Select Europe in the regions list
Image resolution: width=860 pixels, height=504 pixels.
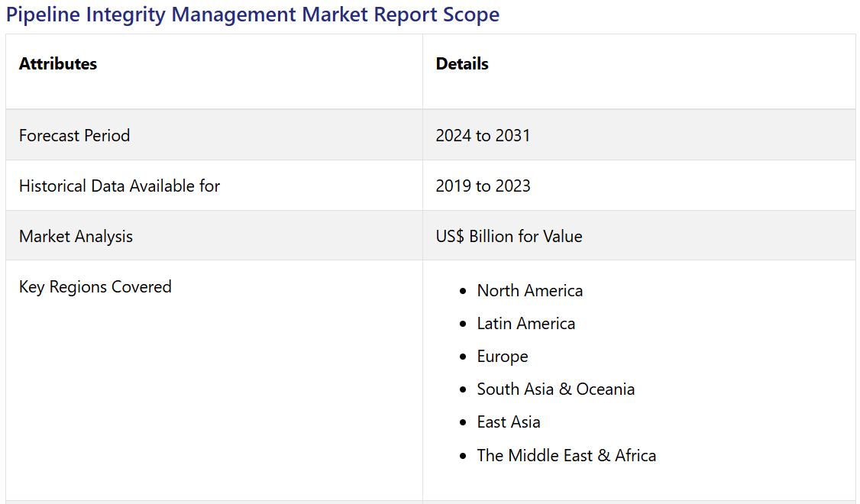[502, 357]
